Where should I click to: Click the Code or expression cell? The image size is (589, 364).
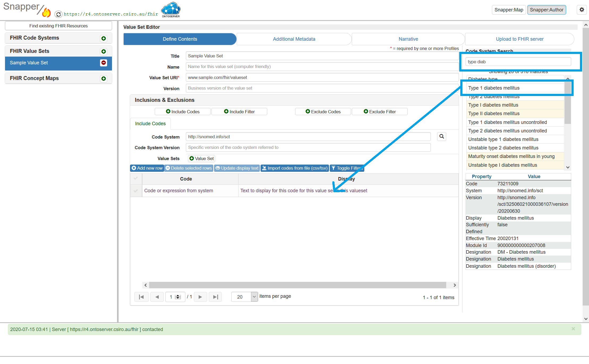click(x=190, y=191)
